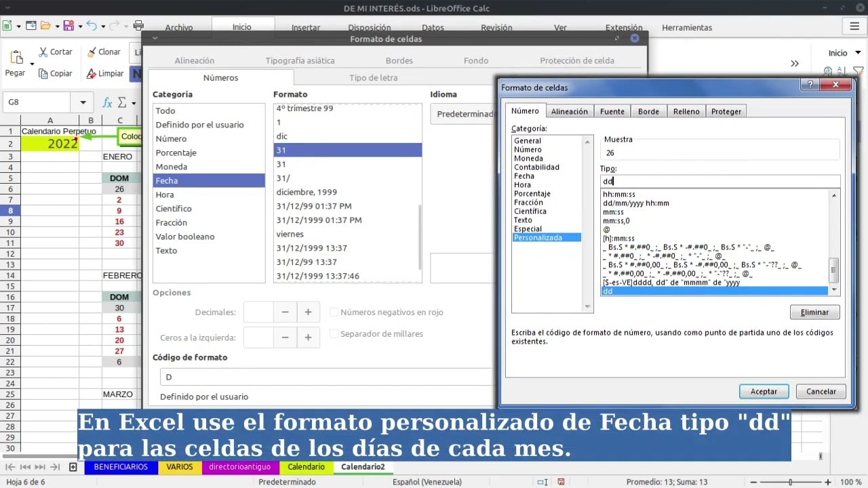Click the open folder icon
The image size is (868, 488).
pos(45,26)
